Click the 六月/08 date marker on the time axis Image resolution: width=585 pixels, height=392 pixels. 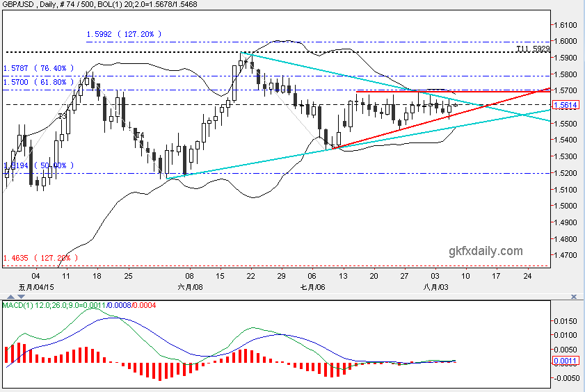[191, 287]
